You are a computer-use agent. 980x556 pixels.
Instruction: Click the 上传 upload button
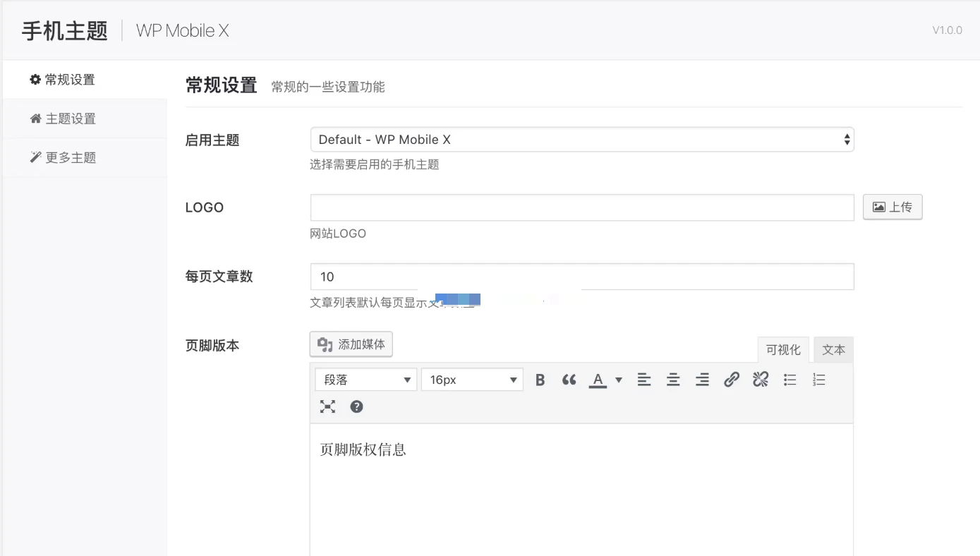click(x=893, y=207)
